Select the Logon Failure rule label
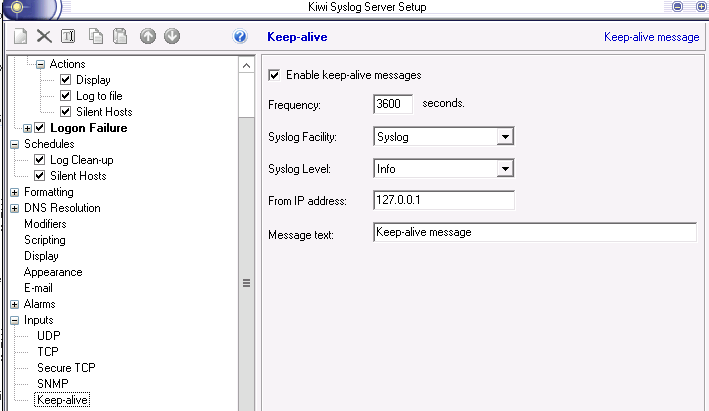709x411 pixels. pyautogui.click(x=89, y=128)
